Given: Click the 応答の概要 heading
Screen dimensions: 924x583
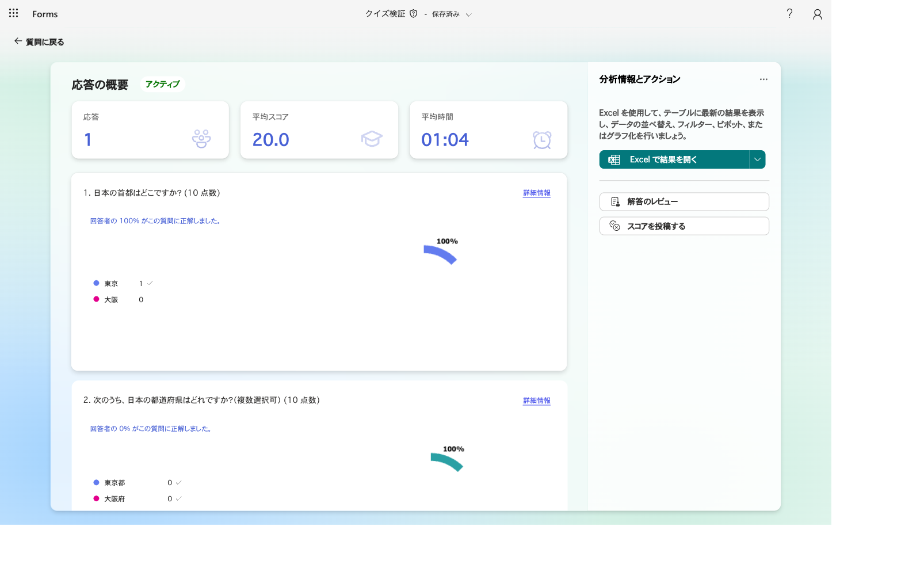Looking at the screenshot, I should coord(100,85).
